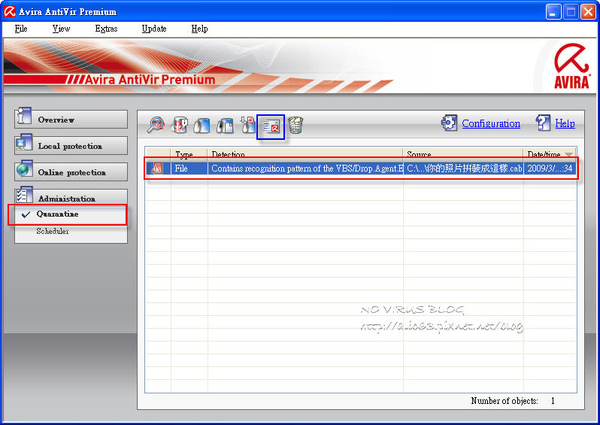Screen dimensions: 600x425
Task: Open the Overview section
Action: [x=71, y=120]
